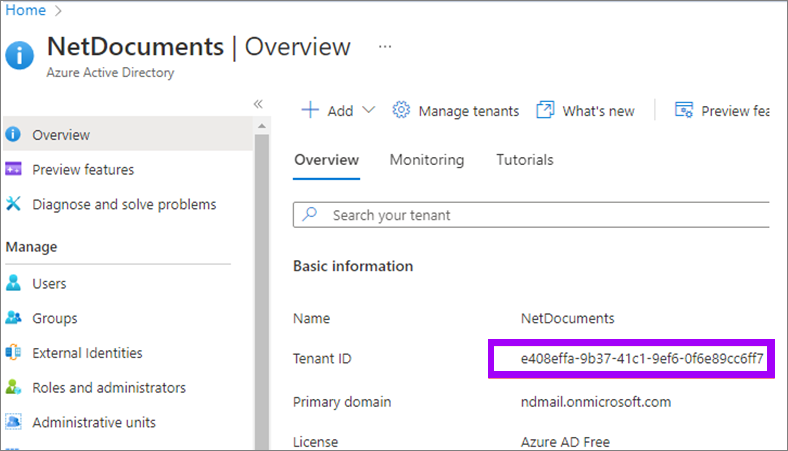788x451 pixels.
Task: Click the Search your tenant field
Action: 540,215
